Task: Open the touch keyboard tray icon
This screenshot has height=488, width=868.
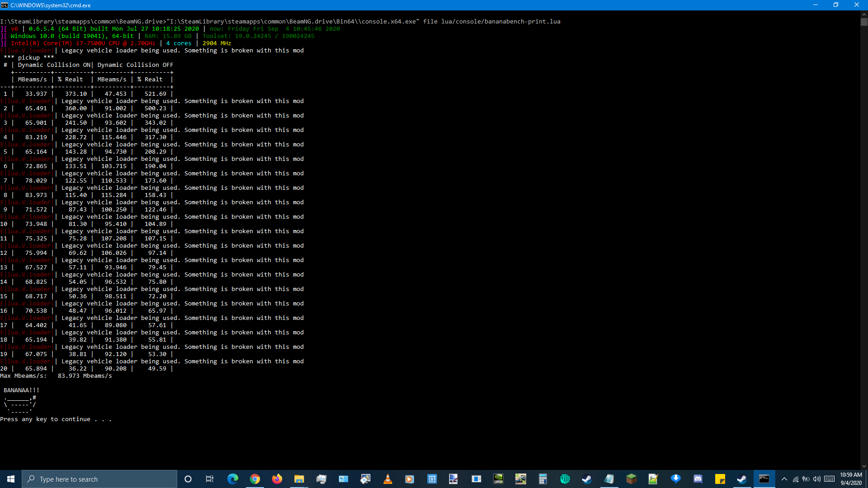Action: click(829, 479)
